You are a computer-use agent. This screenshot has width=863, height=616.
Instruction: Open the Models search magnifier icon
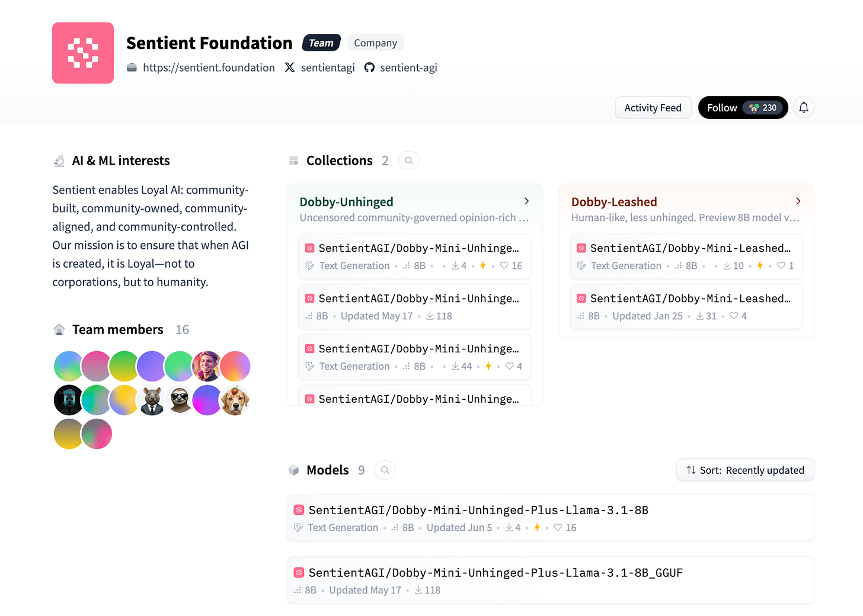[385, 470]
